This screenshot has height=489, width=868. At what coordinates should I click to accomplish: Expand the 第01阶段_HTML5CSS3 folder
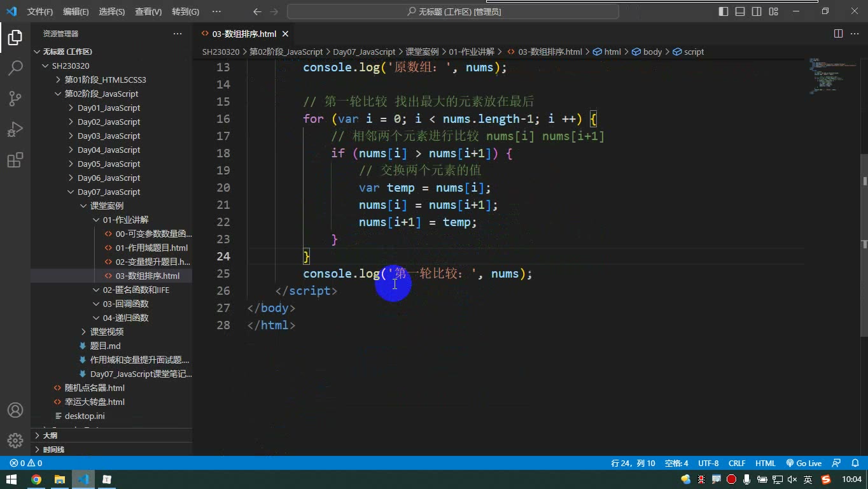105,80
